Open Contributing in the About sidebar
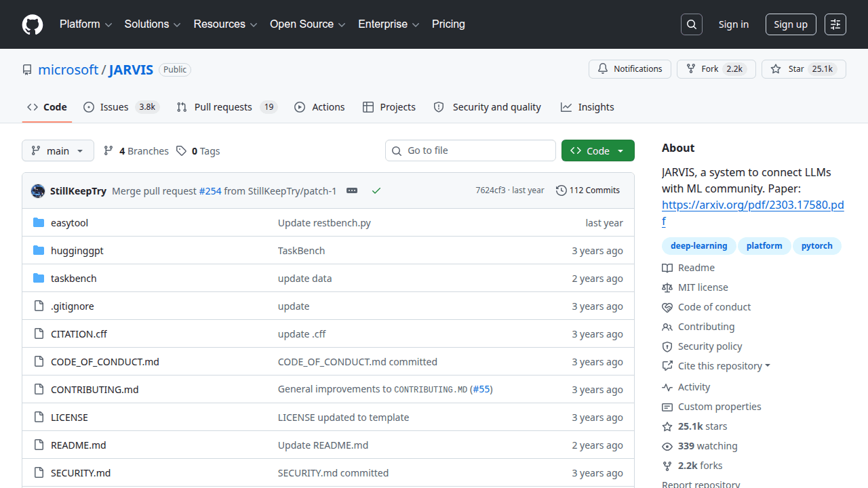Image resolution: width=868 pixels, height=488 pixels. pyautogui.click(x=698, y=327)
